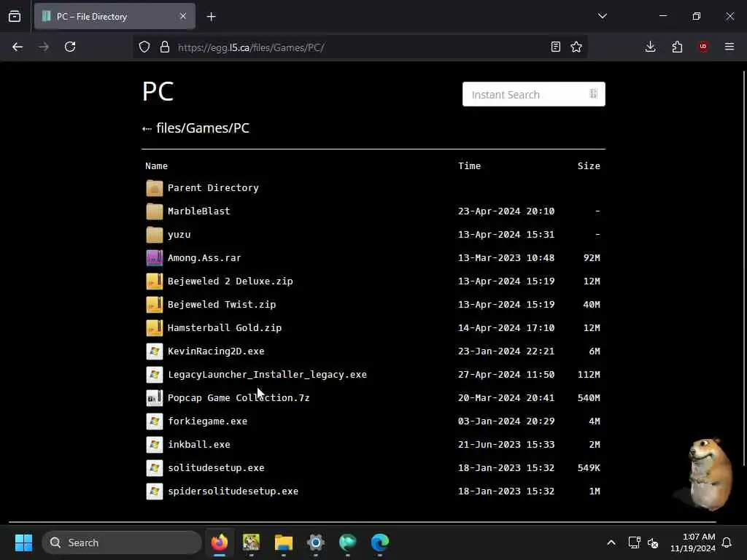Select the PC – File Directory tab
This screenshot has height=560, width=747.
pyautogui.click(x=115, y=17)
